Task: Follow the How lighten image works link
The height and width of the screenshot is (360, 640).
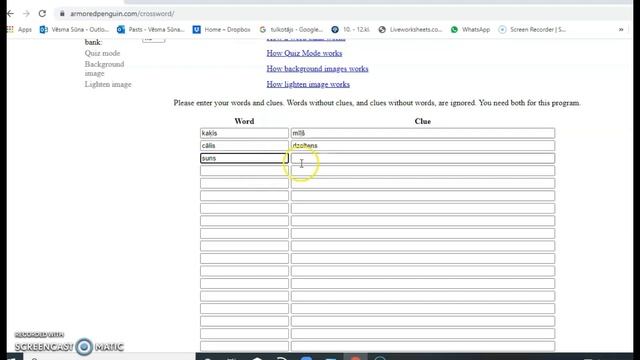Action: click(x=308, y=84)
